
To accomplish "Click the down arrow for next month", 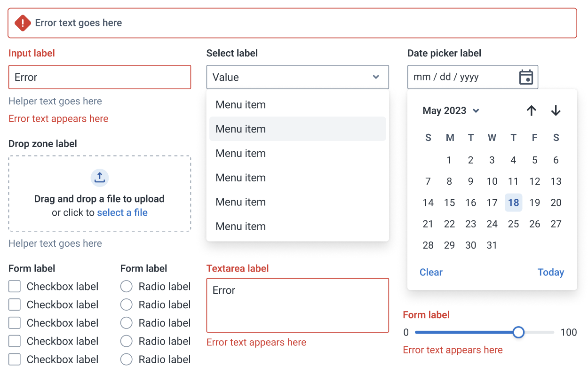I will coord(556,111).
